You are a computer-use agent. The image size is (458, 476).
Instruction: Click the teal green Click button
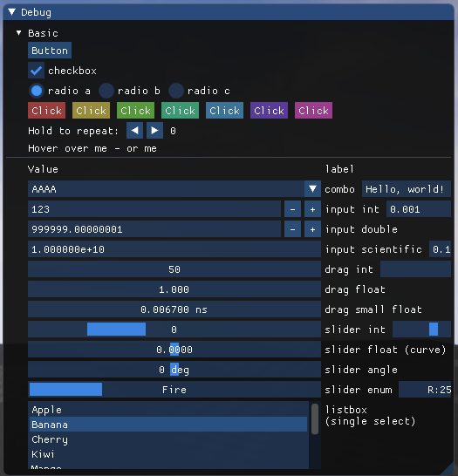(180, 111)
